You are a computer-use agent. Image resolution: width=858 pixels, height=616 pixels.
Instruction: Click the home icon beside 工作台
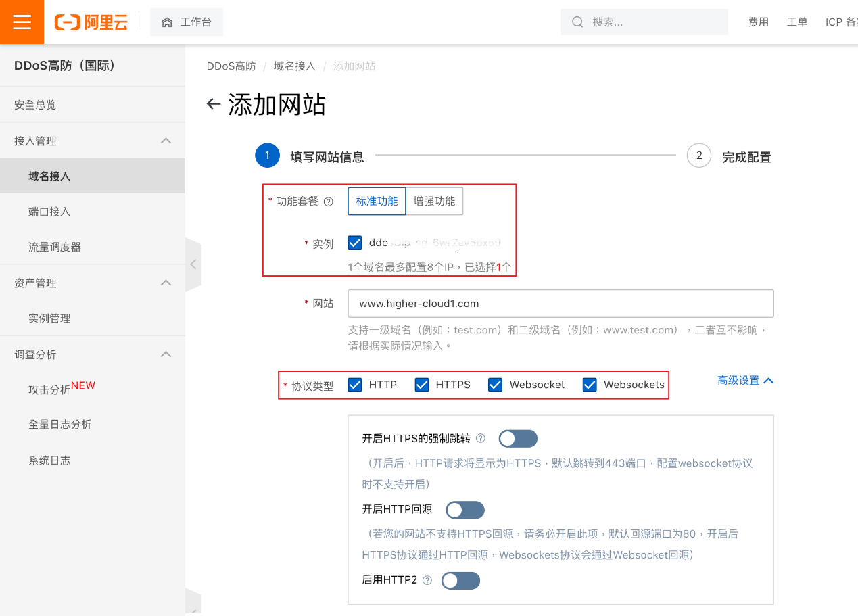click(167, 22)
